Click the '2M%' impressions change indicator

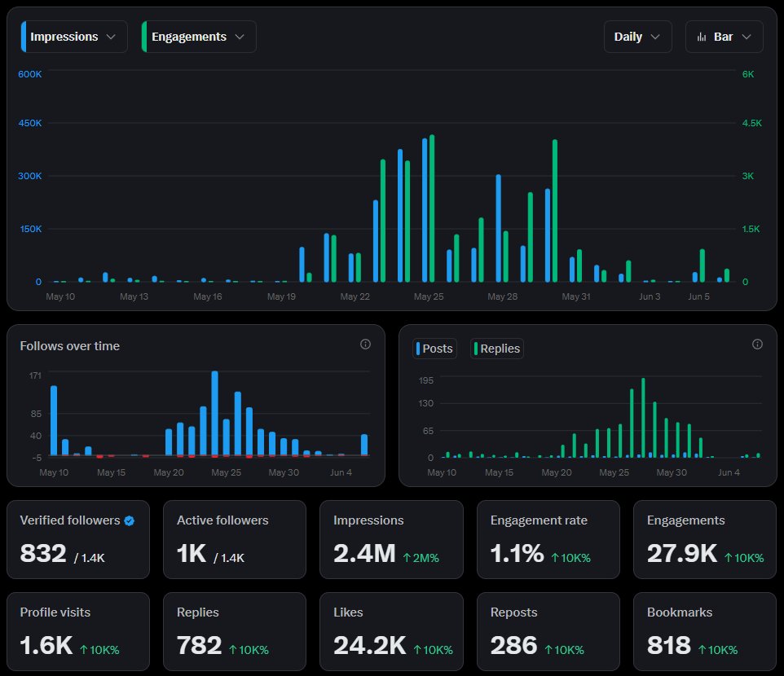(x=421, y=558)
